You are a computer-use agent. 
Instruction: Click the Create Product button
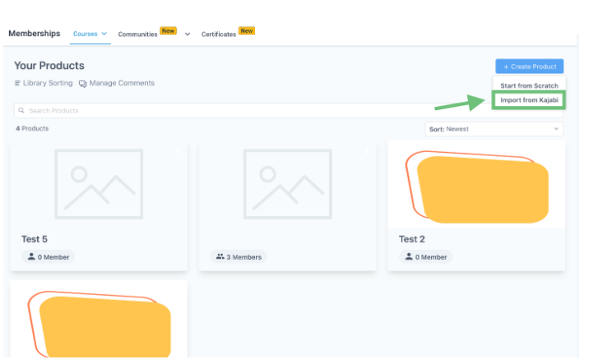pyautogui.click(x=529, y=67)
